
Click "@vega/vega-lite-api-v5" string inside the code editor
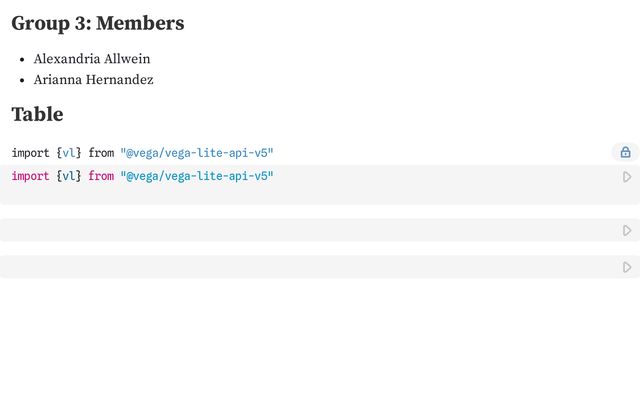pos(197,176)
